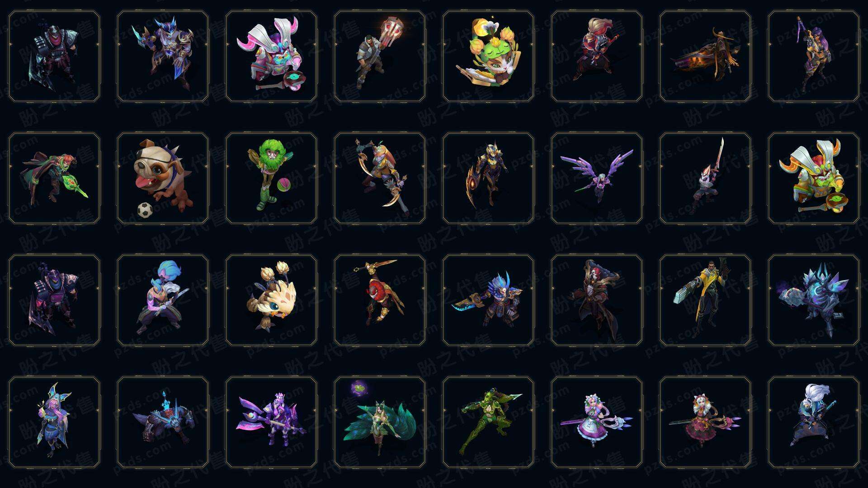Select the blue-haired swordsman in purple outfit

(163, 300)
